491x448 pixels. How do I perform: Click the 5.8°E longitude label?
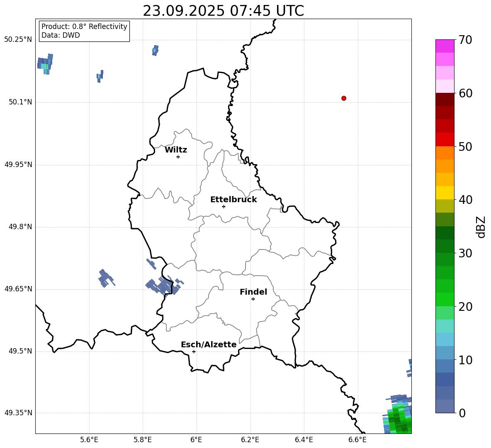click(x=143, y=440)
